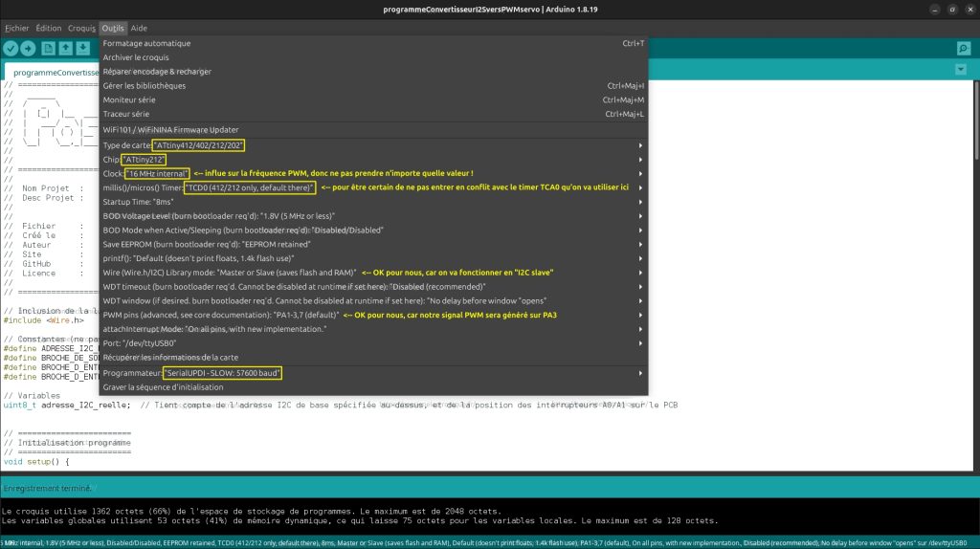980x549 pixels.
Task: Select Réparer encodage & recharger
Action: click(373, 71)
